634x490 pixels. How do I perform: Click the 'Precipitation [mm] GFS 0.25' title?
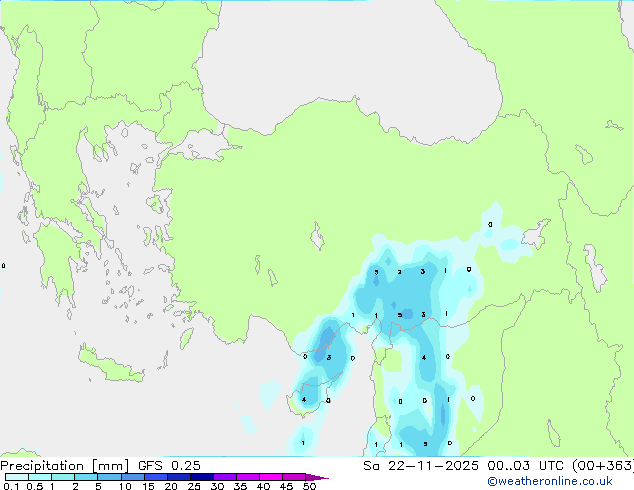click(x=100, y=466)
